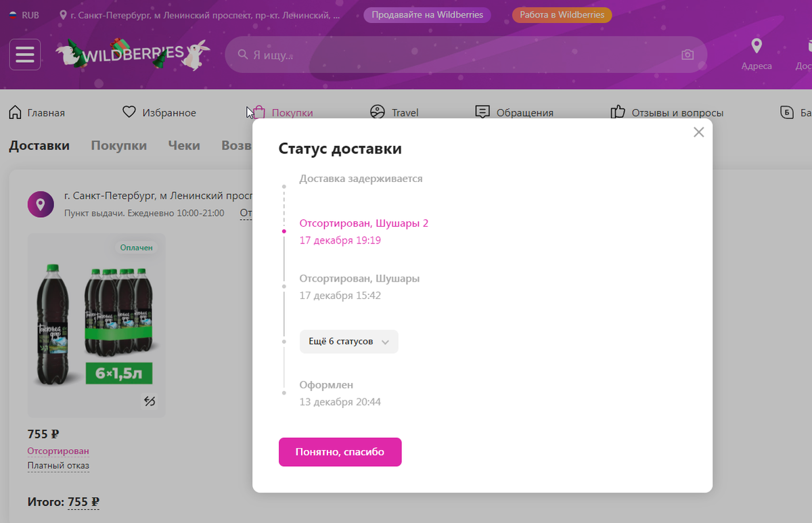Click the crossed arrows icon on product card
This screenshot has width=812, height=523.
(150, 401)
